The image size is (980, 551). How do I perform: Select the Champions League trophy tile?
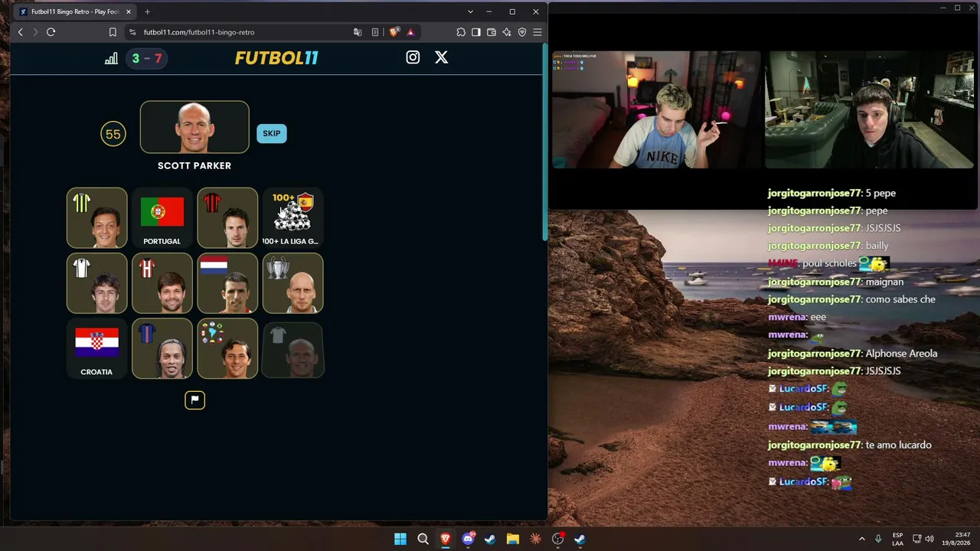click(x=292, y=284)
